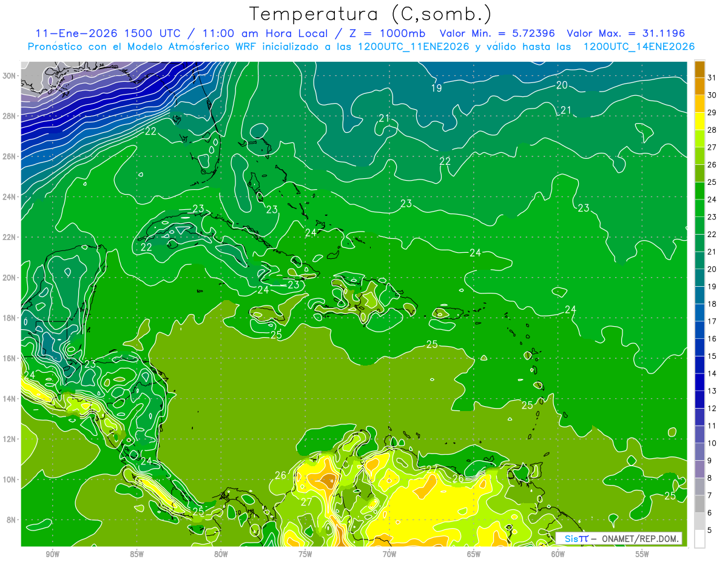Pick the white swatch below 5 on color bar
The width and height of the screenshot is (728, 562).
click(x=699, y=539)
